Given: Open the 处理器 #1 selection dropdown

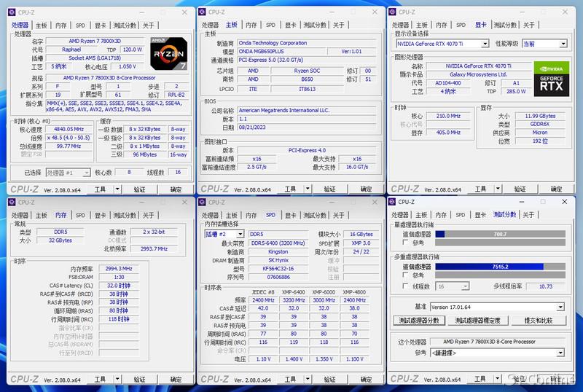Looking at the screenshot, I should pos(68,173).
